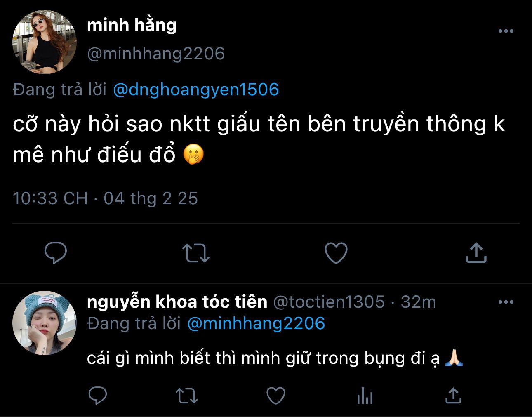Like tóc tiên's reply
Image resolution: width=532 pixels, height=417 pixels.
point(276,396)
